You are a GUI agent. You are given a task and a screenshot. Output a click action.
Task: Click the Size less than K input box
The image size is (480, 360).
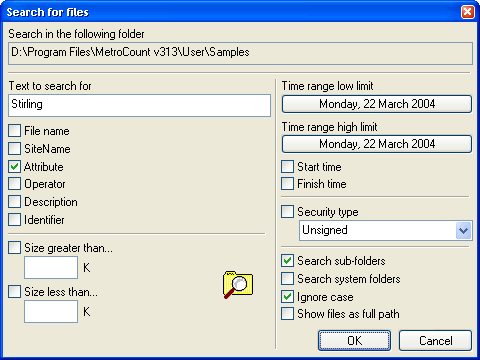tap(51, 311)
